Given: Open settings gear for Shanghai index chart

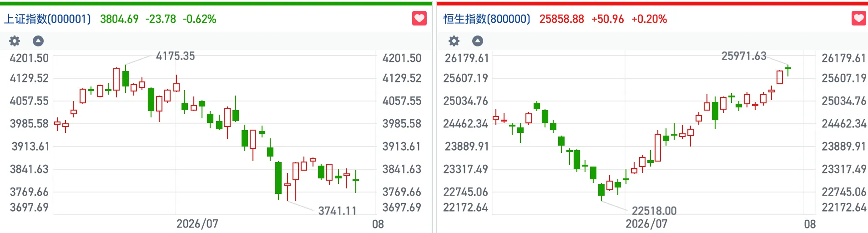Looking at the screenshot, I should point(15,41).
